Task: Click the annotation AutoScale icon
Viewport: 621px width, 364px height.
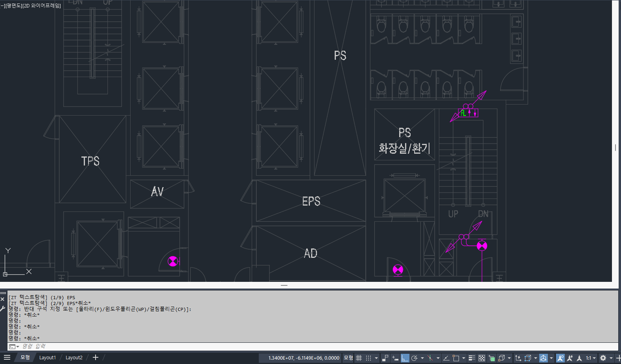Action: [569, 358]
